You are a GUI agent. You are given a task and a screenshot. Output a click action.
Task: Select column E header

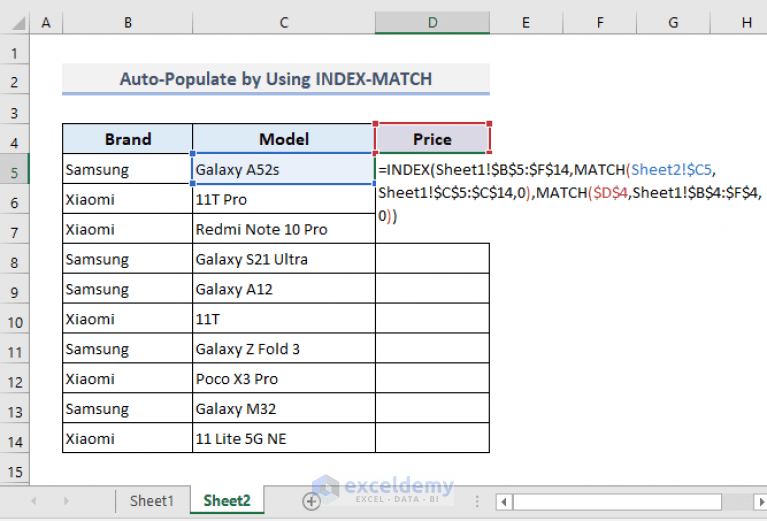click(526, 23)
